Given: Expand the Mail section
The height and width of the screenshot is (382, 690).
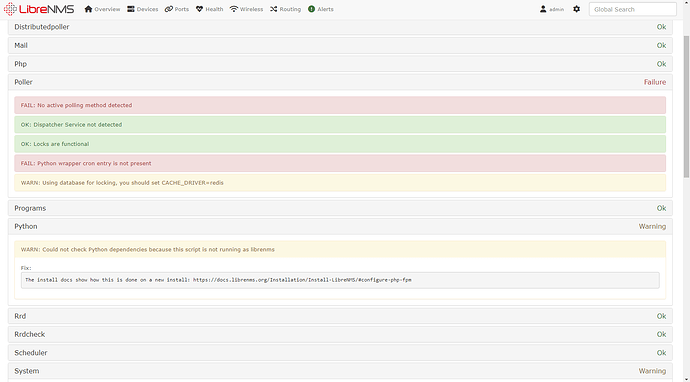Looking at the screenshot, I should tap(340, 45).
